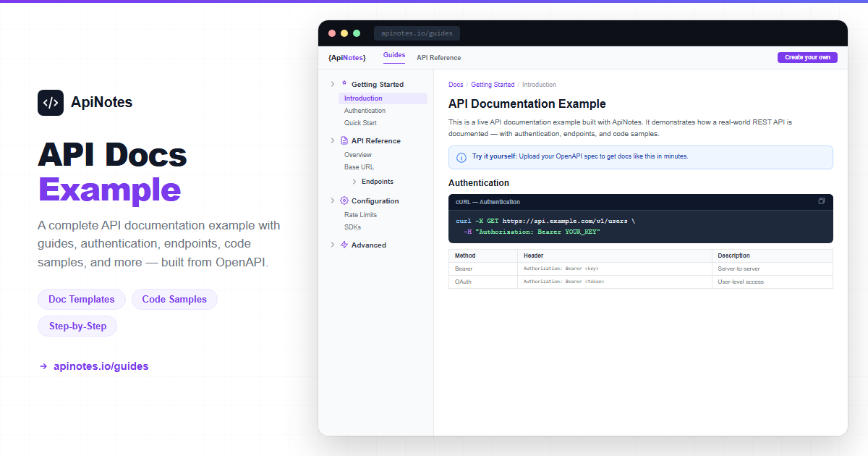Click the {ApiNotes} logo in the navbar
This screenshot has width=868, height=456.
pyautogui.click(x=346, y=58)
